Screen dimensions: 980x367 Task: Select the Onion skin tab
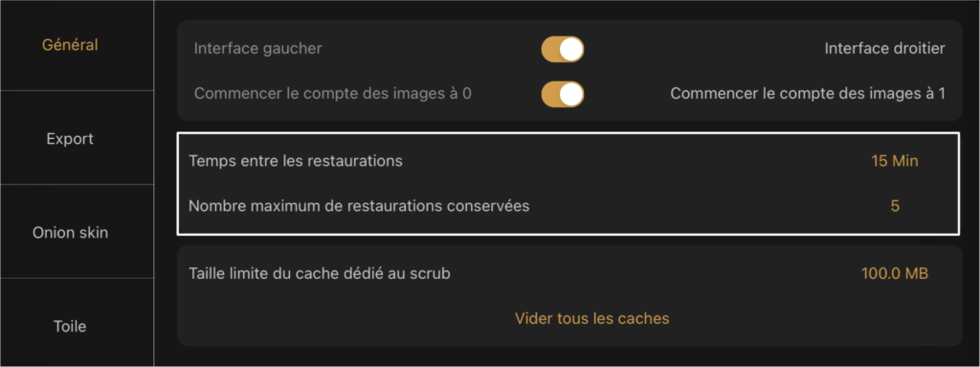pos(70,232)
